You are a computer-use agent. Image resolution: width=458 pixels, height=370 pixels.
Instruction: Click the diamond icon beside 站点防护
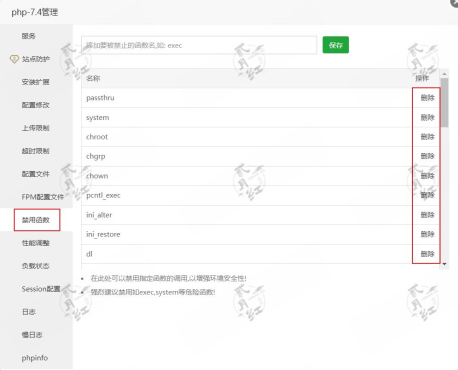(14, 59)
